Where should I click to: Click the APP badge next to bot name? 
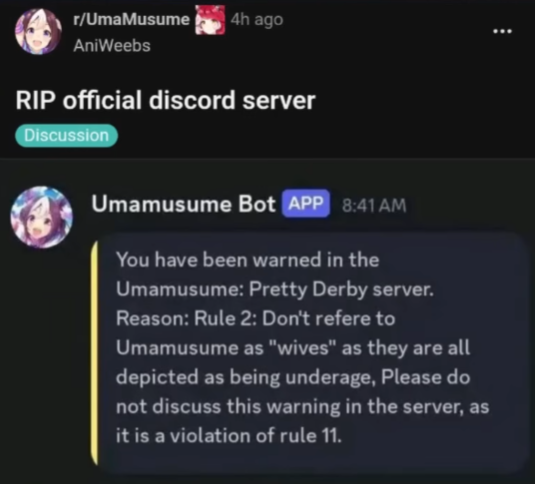(306, 204)
